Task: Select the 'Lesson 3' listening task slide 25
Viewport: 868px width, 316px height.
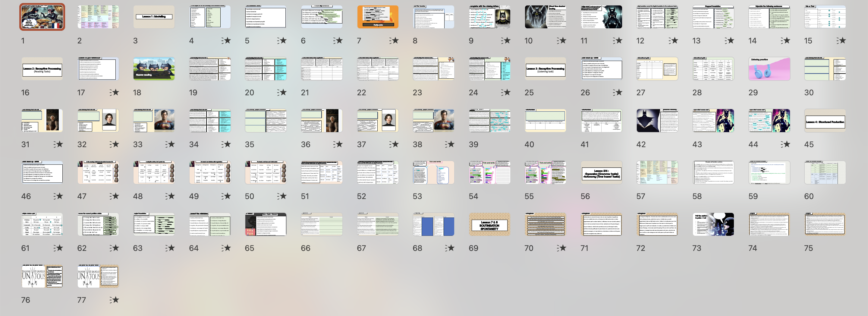Action: pyautogui.click(x=546, y=69)
